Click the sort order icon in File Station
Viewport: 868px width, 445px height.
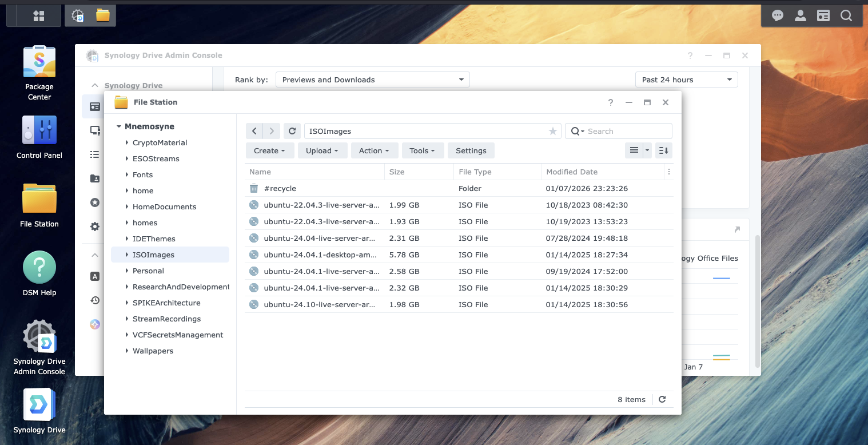coord(663,150)
